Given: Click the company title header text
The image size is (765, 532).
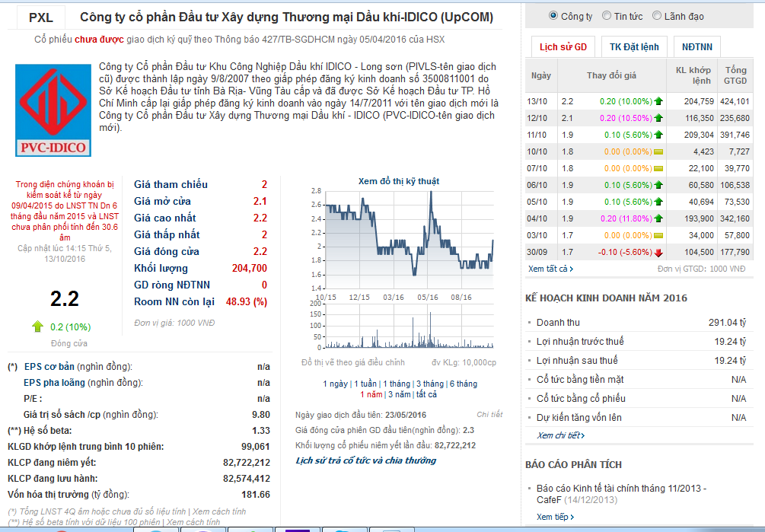Looking at the screenshot, I should click(x=286, y=18).
